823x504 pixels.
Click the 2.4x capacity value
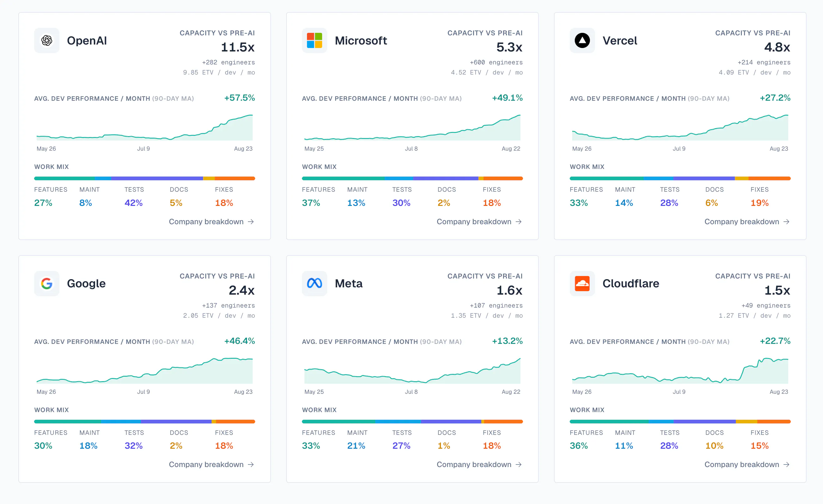242,290
